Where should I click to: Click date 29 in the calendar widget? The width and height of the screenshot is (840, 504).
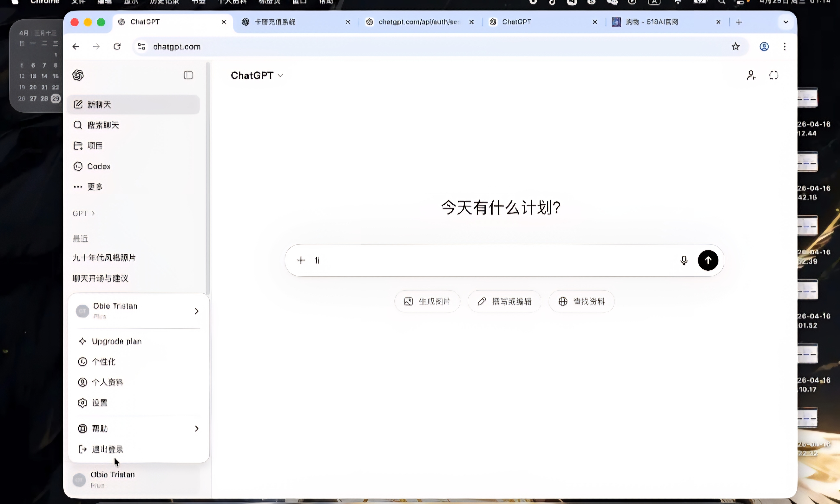(55, 98)
